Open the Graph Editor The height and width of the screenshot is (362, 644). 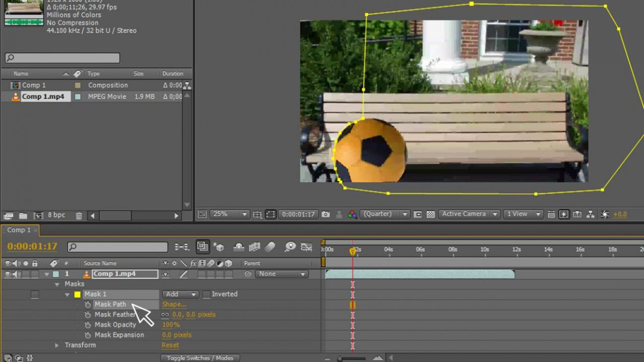[x=306, y=247]
